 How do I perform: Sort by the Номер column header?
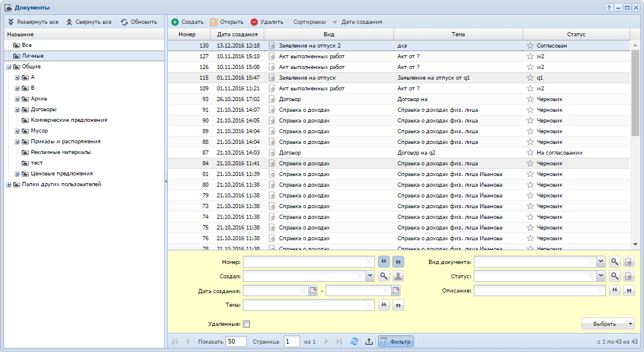pyautogui.click(x=189, y=34)
